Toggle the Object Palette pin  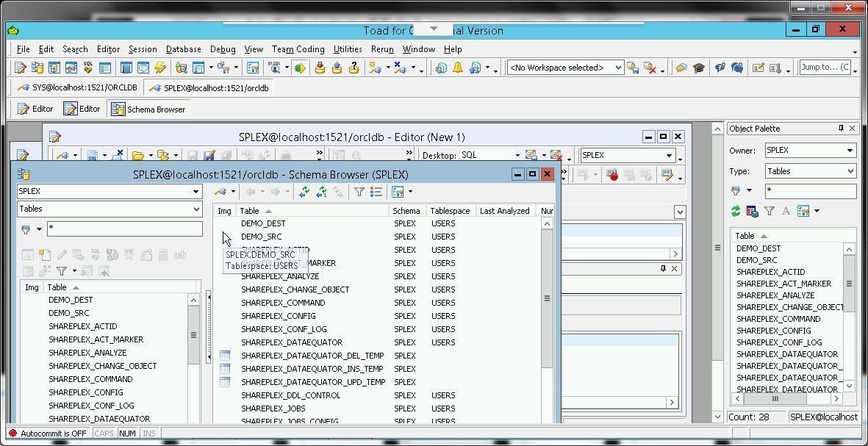(x=841, y=129)
